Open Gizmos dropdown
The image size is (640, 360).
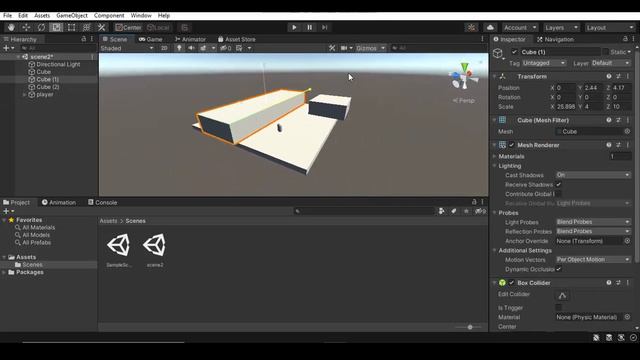pos(370,48)
